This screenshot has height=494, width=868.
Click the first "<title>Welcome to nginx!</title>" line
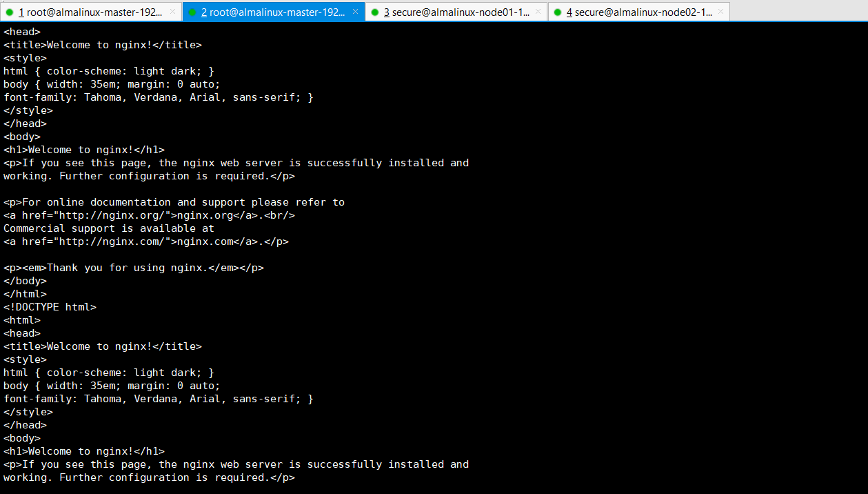click(103, 45)
